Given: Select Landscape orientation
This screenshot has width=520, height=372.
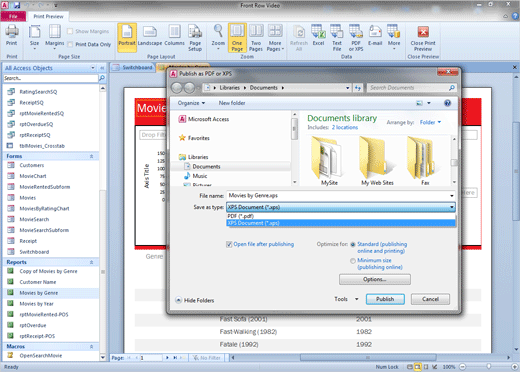Looking at the screenshot, I should tap(150, 36).
